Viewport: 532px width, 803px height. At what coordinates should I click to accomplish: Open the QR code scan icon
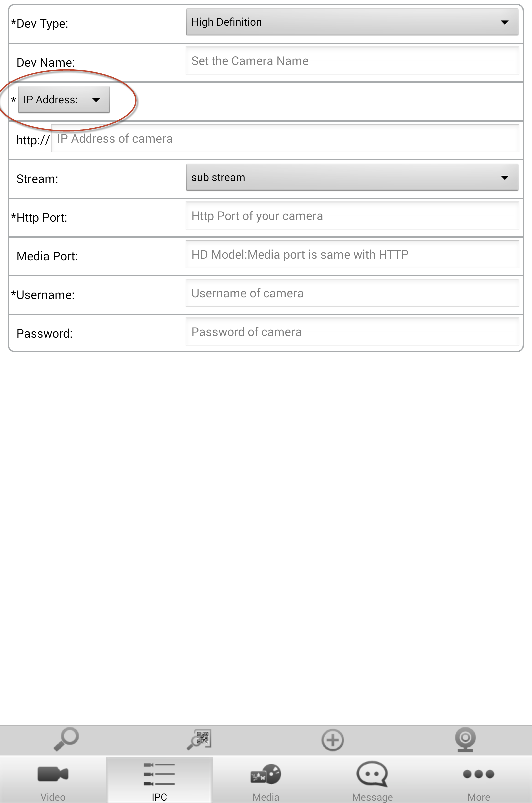[199, 739]
